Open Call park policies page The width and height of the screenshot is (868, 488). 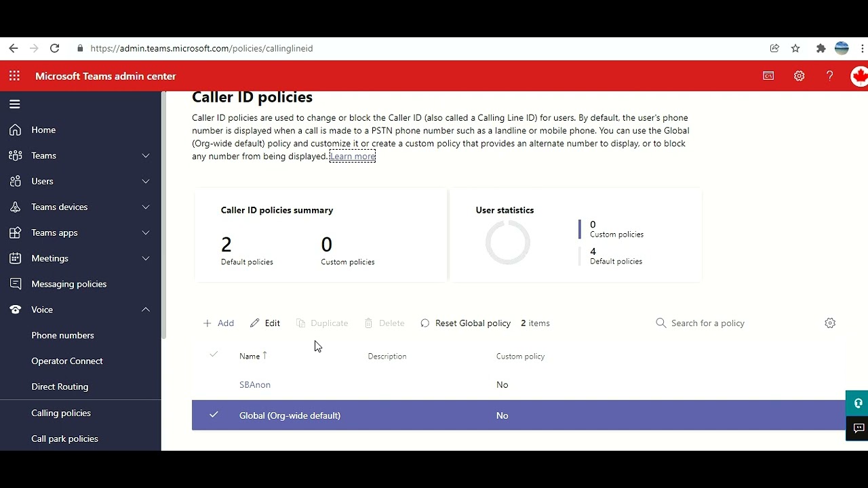click(x=64, y=439)
